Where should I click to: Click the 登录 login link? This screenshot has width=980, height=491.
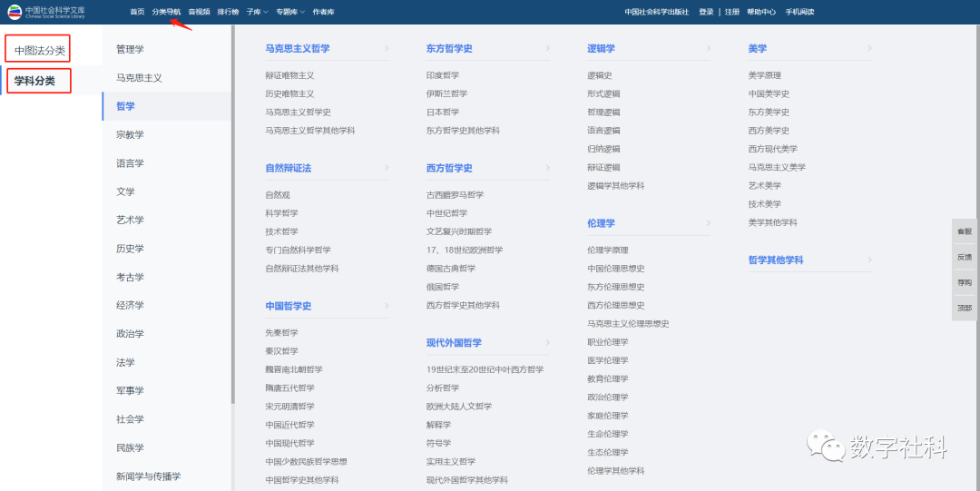(706, 12)
